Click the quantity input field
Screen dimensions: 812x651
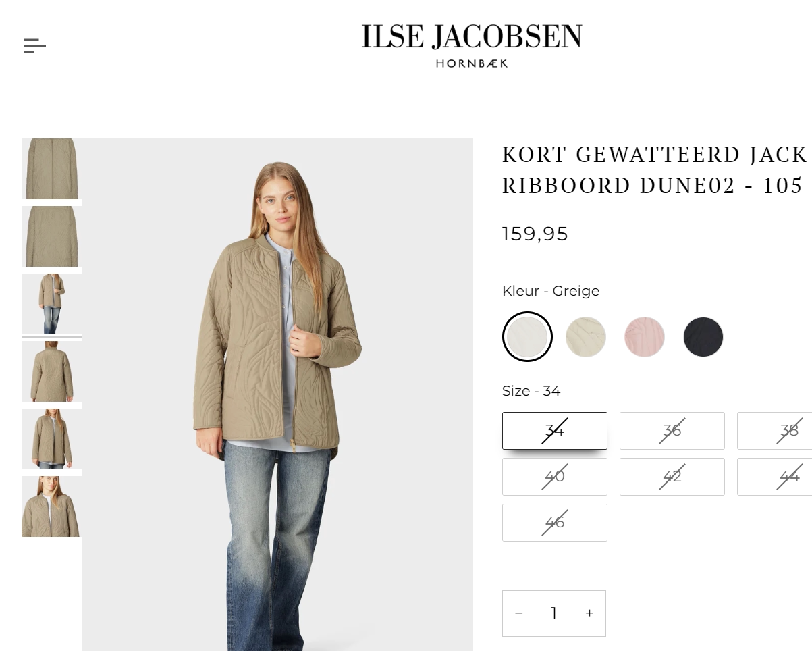[554, 613]
